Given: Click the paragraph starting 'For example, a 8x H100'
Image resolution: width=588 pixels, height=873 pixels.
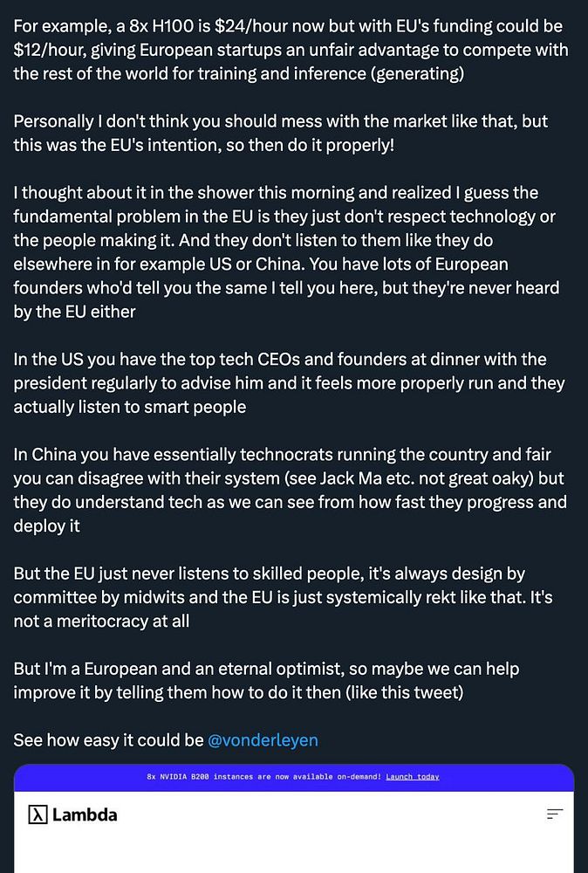Looking at the screenshot, I should (x=288, y=50).
